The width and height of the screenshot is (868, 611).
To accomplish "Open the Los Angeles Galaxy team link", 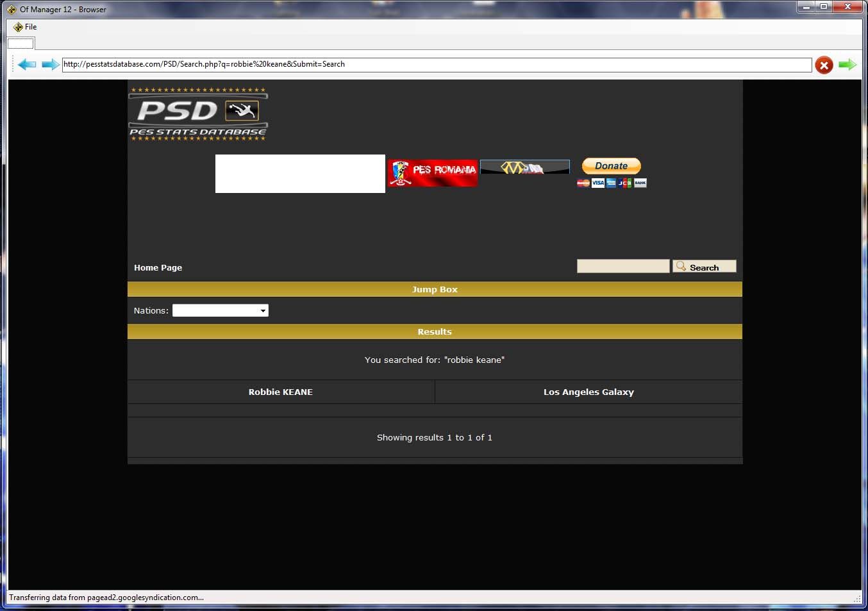I will 588,392.
